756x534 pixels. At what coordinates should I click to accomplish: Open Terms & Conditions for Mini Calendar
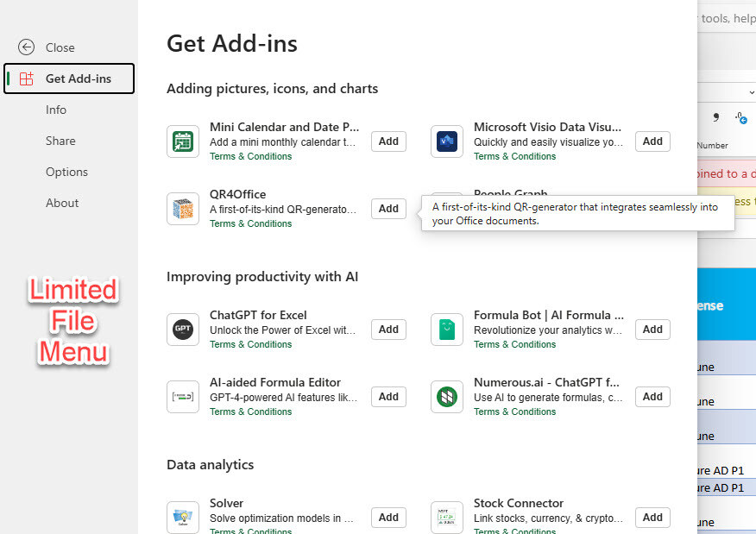pos(251,156)
